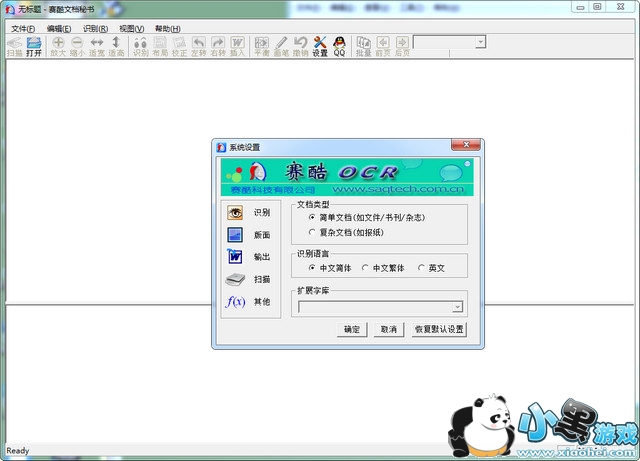640x461 pixels.
Task: Click the 平衡 balance toolbar icon
Action: tap(262, 46)
